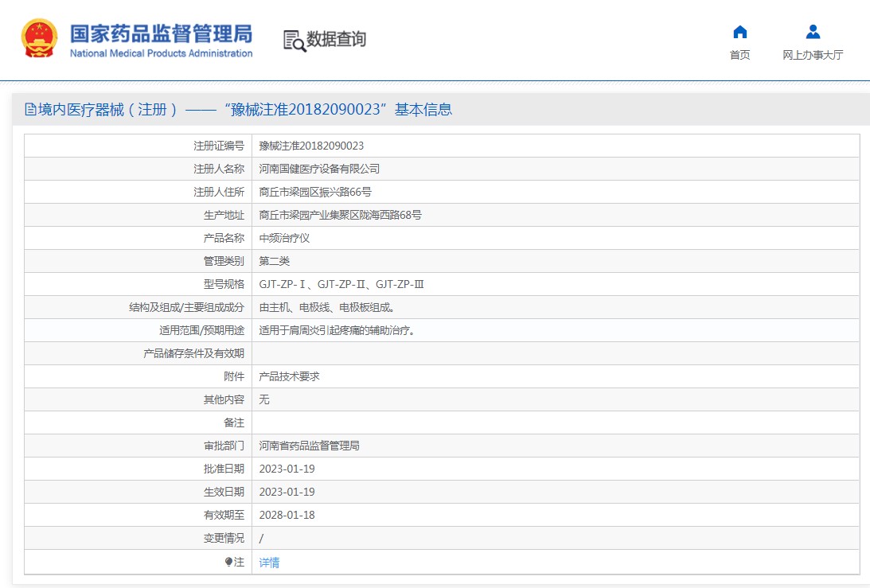The width and height of the screenshot is (870, 588).
Task: Click the 首页 text label
Action: point(739,55)
